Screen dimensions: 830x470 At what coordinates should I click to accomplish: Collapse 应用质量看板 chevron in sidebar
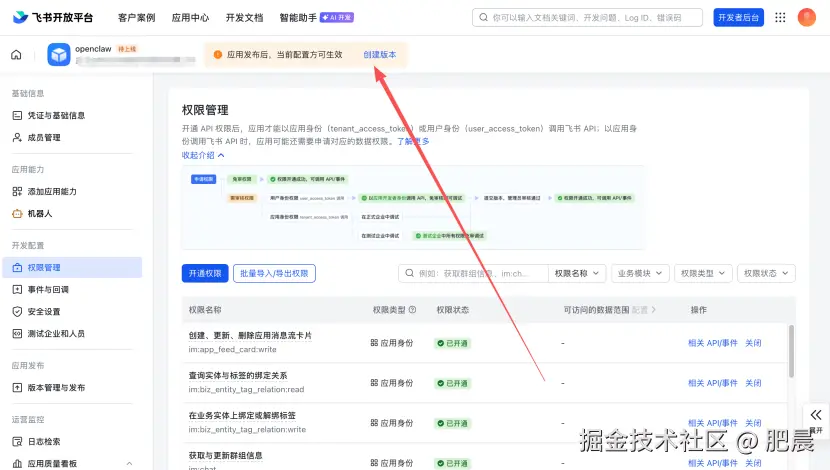[x=129, y=464]
